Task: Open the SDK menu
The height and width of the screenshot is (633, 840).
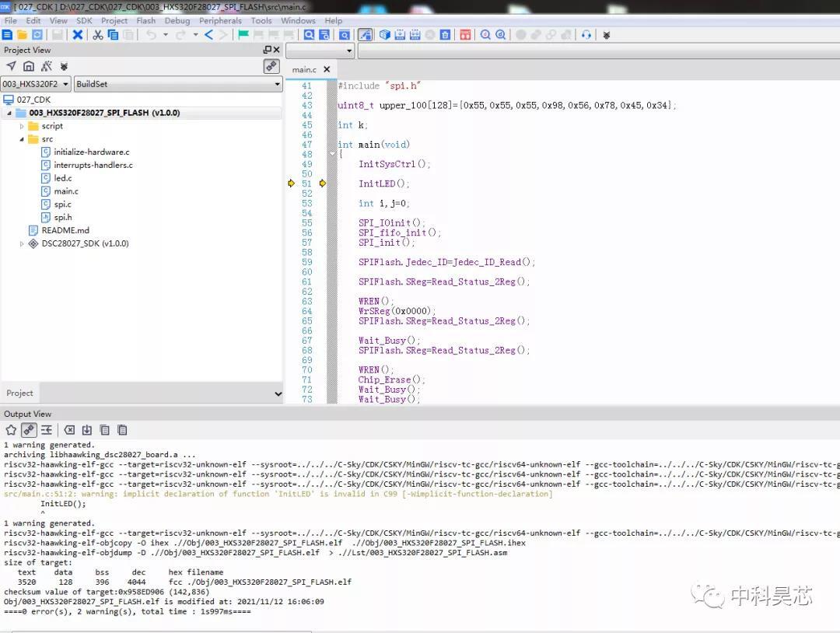Action: [84, 20]
